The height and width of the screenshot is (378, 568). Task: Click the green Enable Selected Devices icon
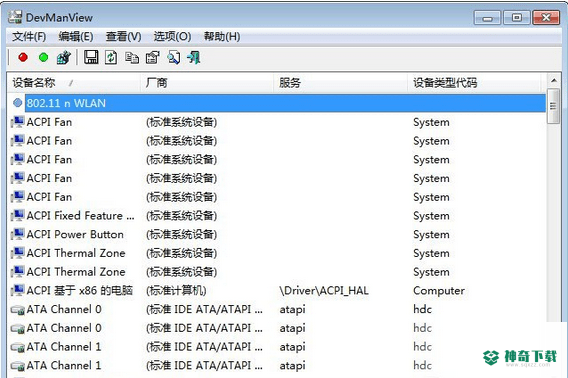tap(43, 57)
